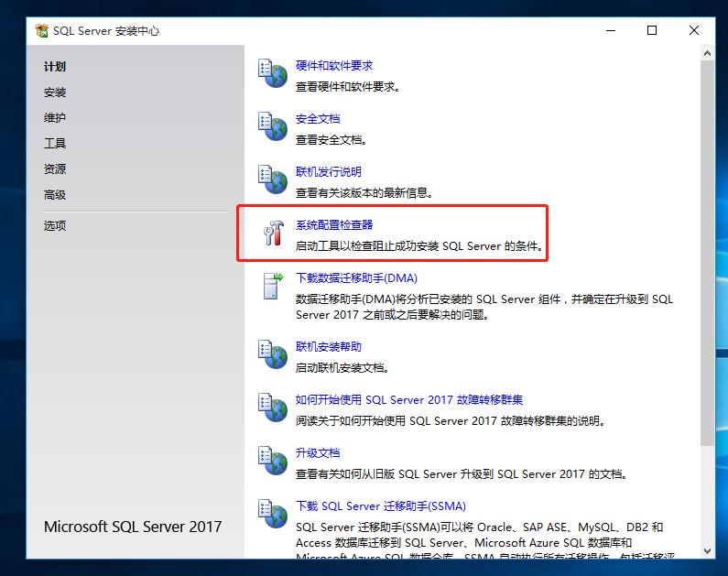The height and width of the screenshot is (576, 728).
Task: Open 如何开始使用 SQL Server 2017 故障转移群集 link
Action: (x=409, y=399)
